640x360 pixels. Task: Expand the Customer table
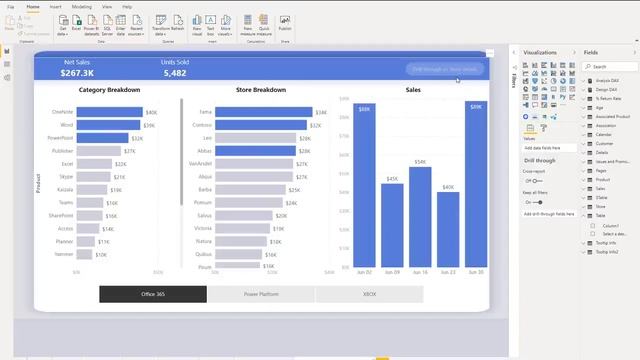[x=584, y=144]
